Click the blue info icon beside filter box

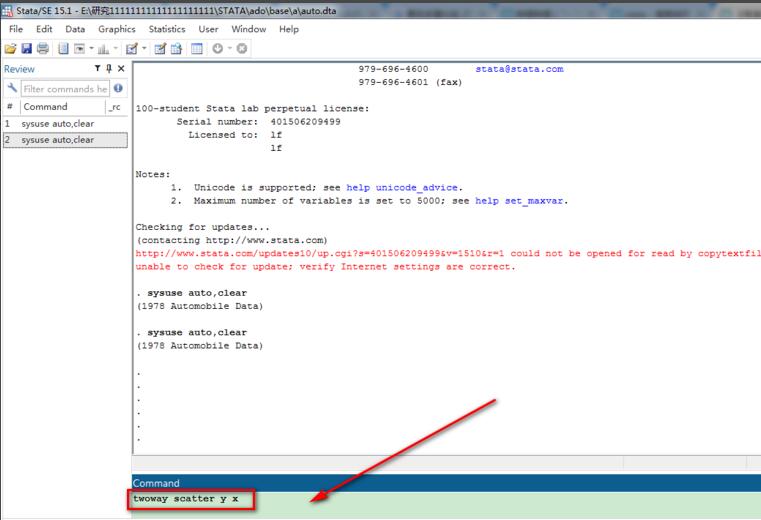click(x=118, y=88)
